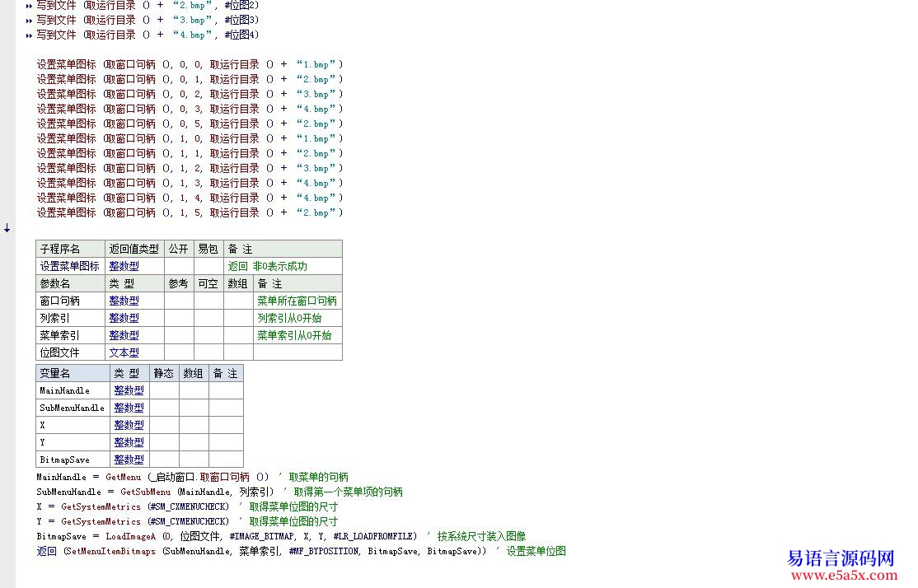The image size is (918, 588).
Task: Click the comment 设置菜单位图
Action: [536, 551]
